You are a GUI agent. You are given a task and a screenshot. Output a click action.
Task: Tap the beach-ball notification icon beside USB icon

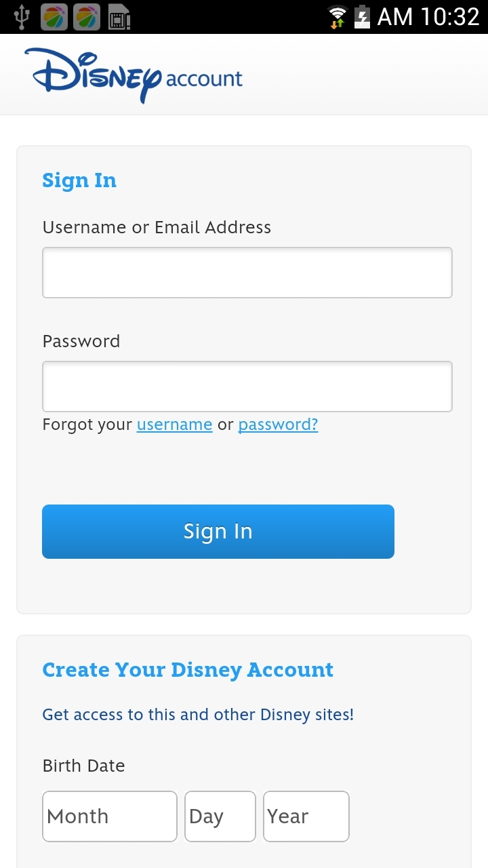[x=54, y=17]
